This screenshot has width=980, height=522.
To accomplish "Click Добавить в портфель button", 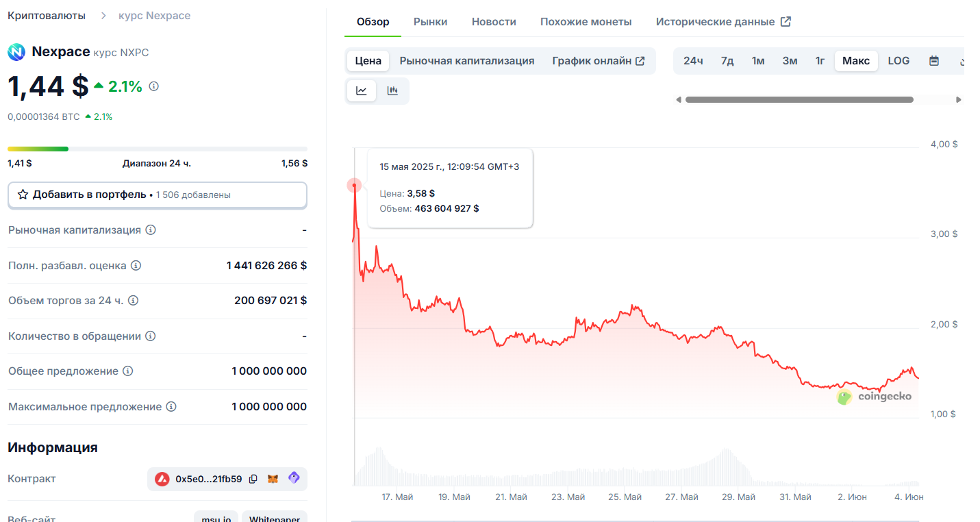I will point(158,195).
